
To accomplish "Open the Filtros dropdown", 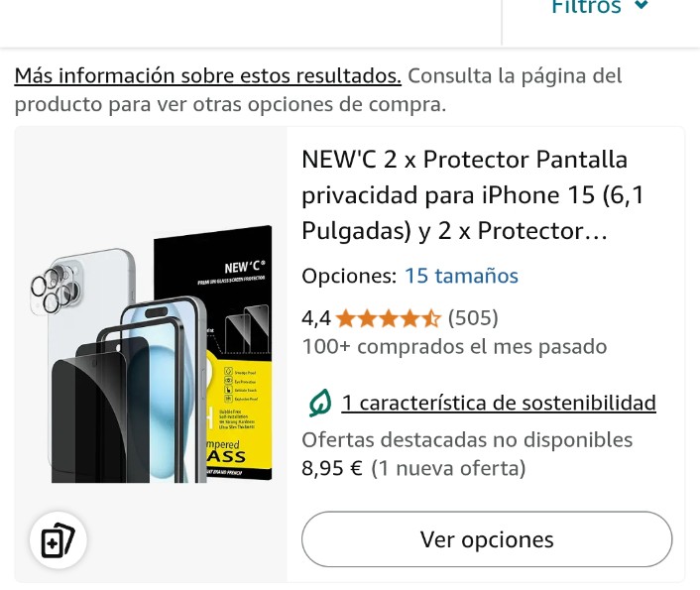I will [x=600, y=7].
